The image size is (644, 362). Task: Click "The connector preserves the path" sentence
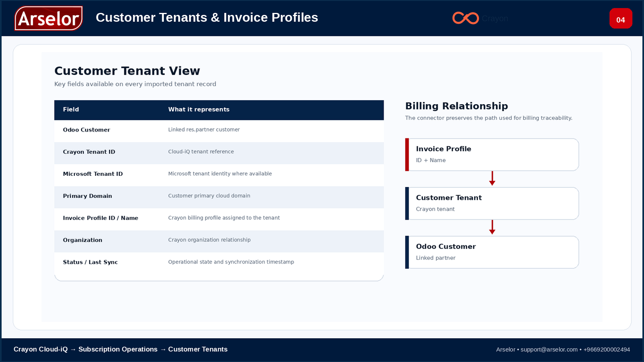click(489, 118)
